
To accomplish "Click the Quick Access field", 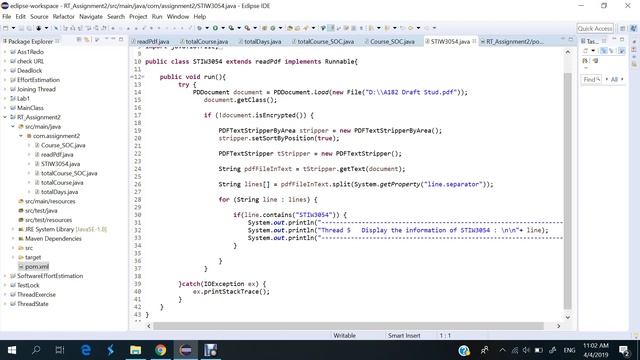I will coord(595,29).
